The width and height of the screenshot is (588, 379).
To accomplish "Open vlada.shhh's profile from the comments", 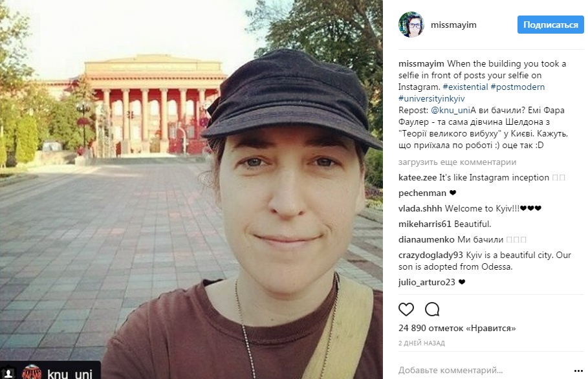I will point(420,208).
